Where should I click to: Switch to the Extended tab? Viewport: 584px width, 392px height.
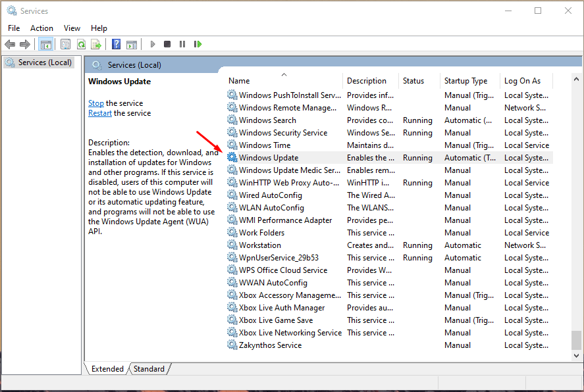click(107, 369)
